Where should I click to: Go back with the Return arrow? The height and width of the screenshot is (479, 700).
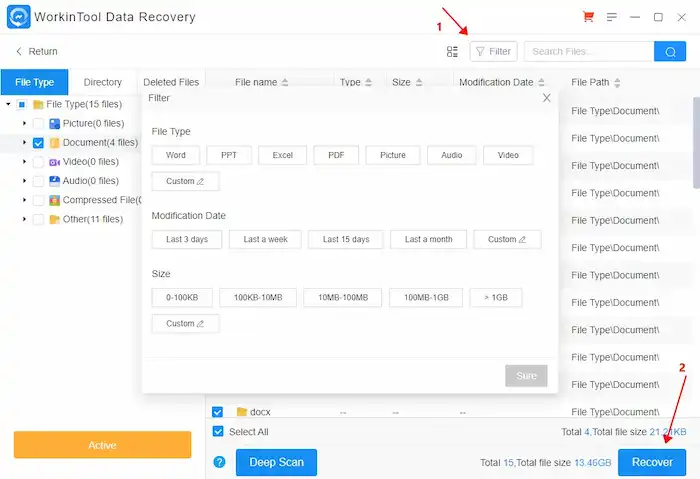(x=19, y=51)
